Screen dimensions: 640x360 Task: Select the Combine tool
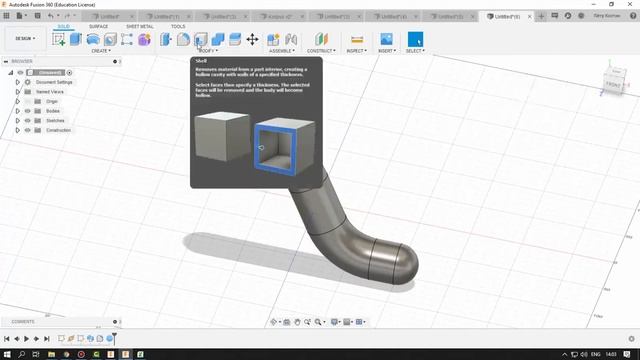coord(218,39)
